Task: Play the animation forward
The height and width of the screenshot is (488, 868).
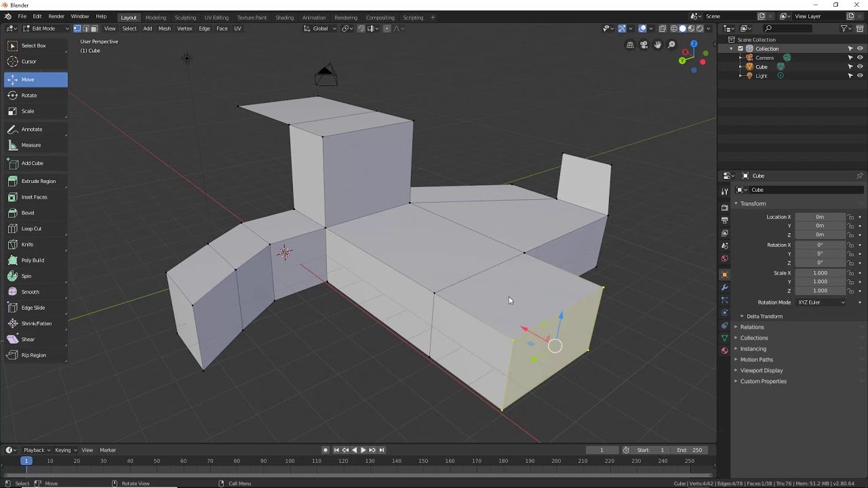Action: (363, 450)
